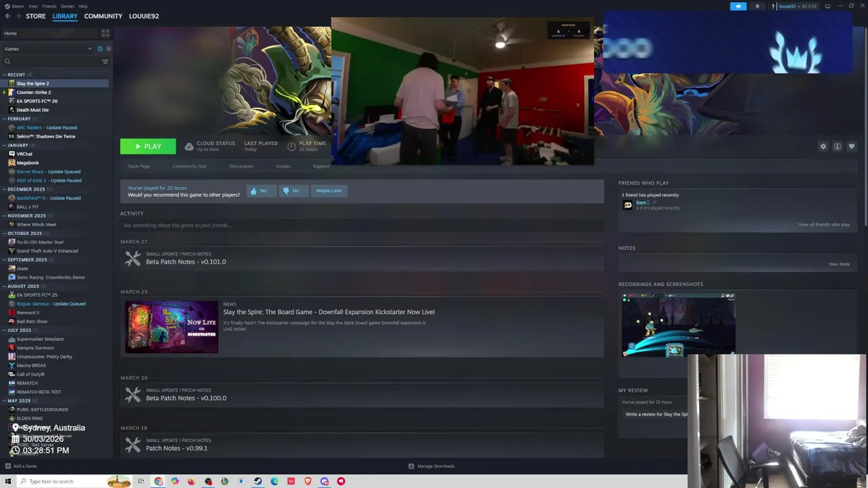Click View all friends who play

click(824, 224)
